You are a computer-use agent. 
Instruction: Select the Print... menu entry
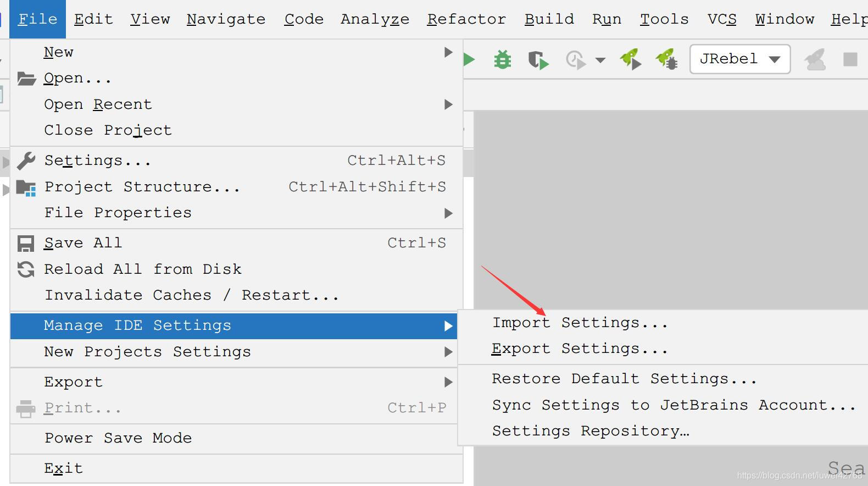pyautogui.click(x=236, y=408)
